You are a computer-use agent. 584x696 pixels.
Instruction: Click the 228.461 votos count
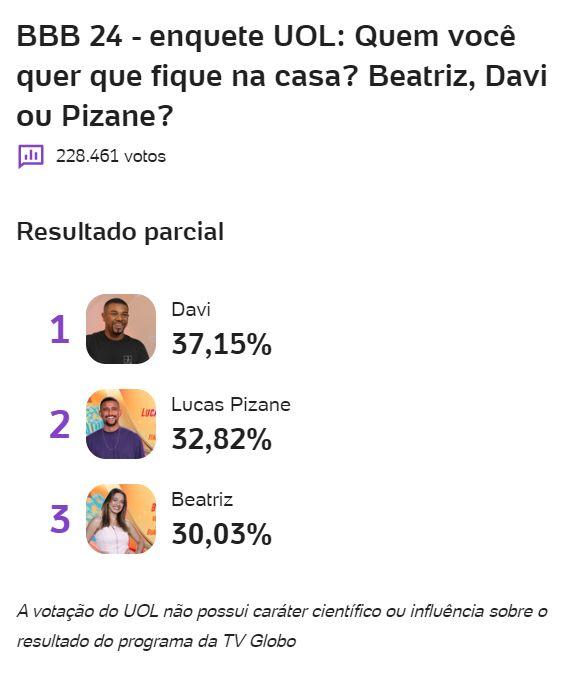[111, 156]
